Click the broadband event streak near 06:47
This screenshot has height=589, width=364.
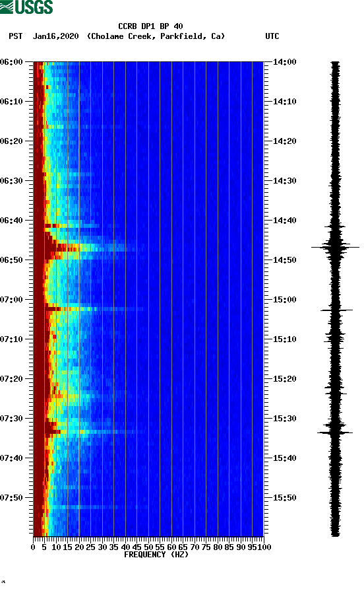click(x=90, y=248)
